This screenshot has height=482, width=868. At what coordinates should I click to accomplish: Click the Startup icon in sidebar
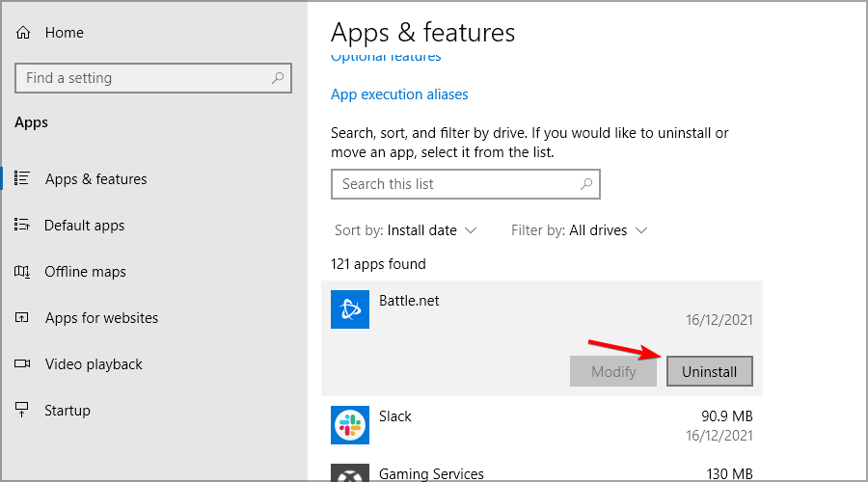(x=22, y=410)
